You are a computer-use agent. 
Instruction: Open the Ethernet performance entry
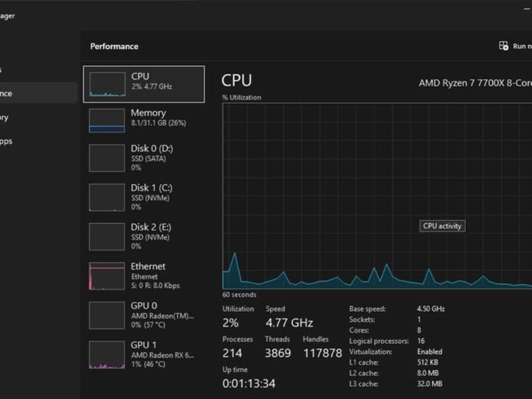[144, 276]
